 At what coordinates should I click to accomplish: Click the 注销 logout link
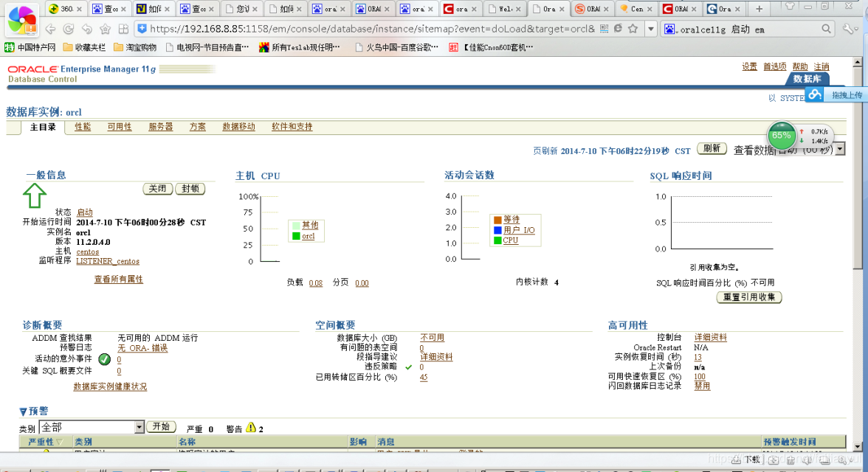821,66
